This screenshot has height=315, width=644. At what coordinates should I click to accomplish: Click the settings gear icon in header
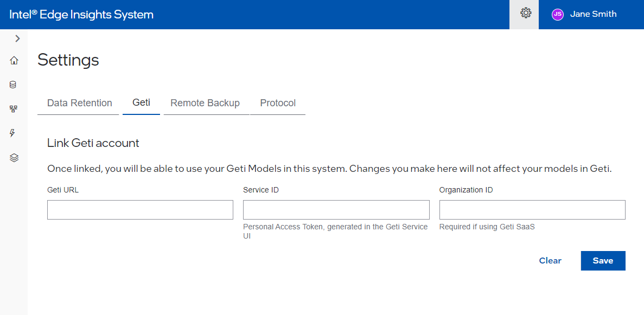tap(526, 14)
